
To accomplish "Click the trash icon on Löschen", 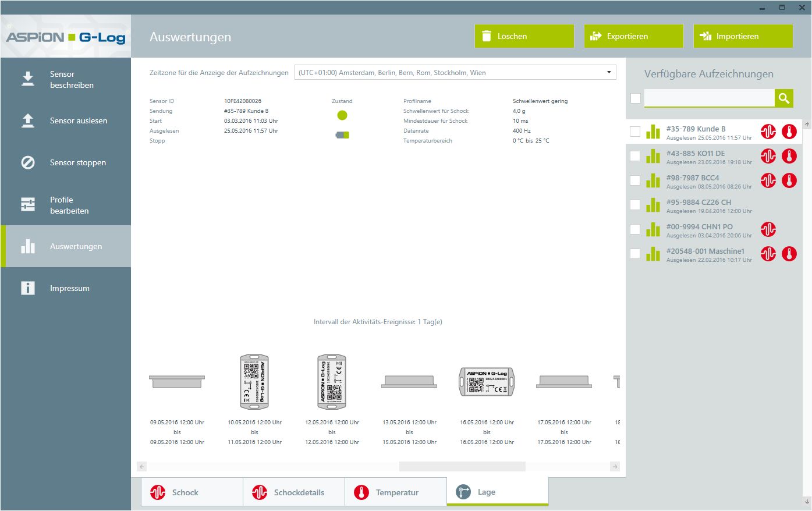I will click(487, 36).
